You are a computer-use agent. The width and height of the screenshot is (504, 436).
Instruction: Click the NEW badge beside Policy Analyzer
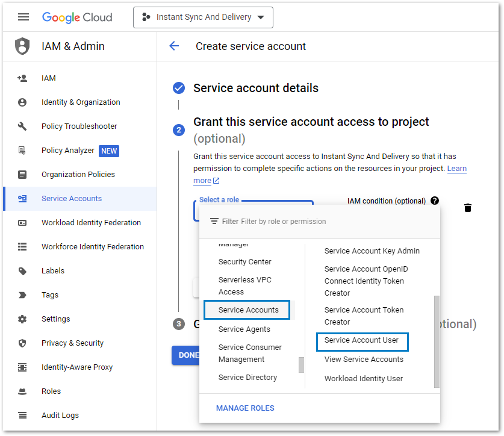pyautogui.click(x=109, y=151)
